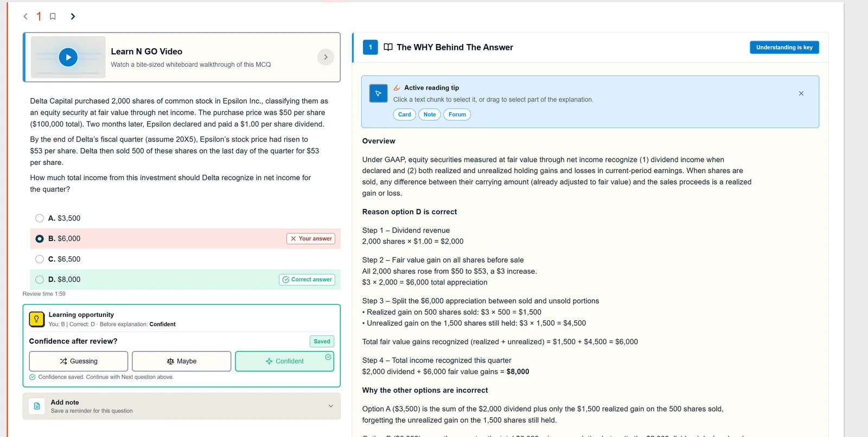
Task: Click the book icon beside WHY heading
Action: click(x=388, y=47)
